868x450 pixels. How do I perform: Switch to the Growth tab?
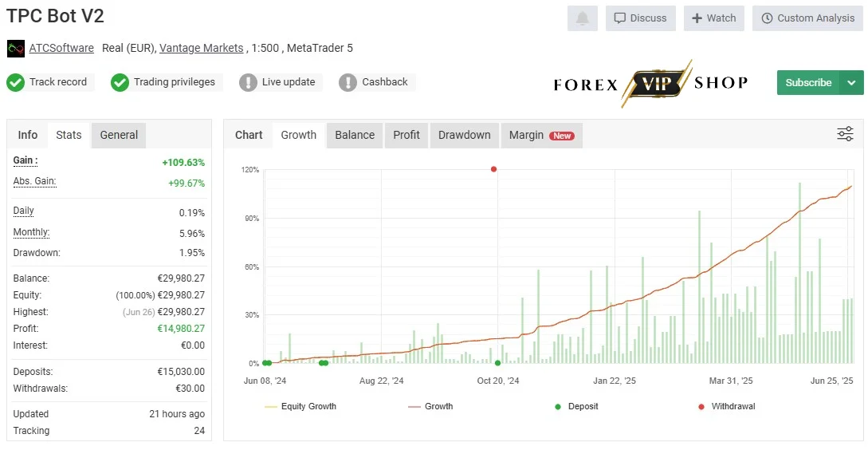298,135
